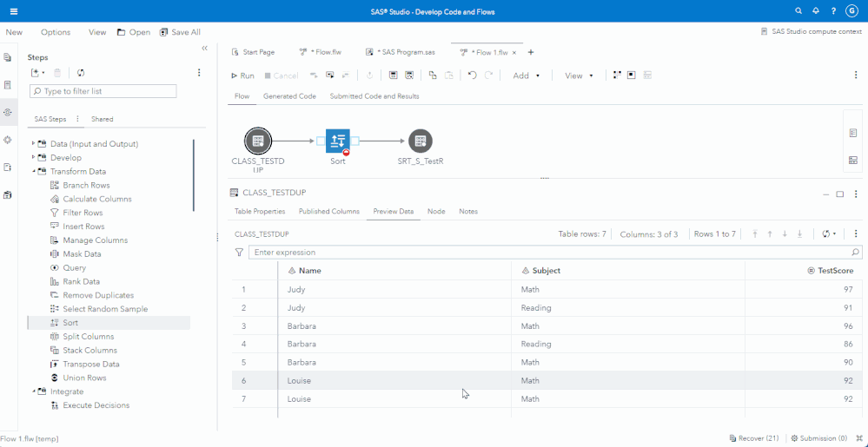Collapse the Transform Data folder

[x=33, y=172]
